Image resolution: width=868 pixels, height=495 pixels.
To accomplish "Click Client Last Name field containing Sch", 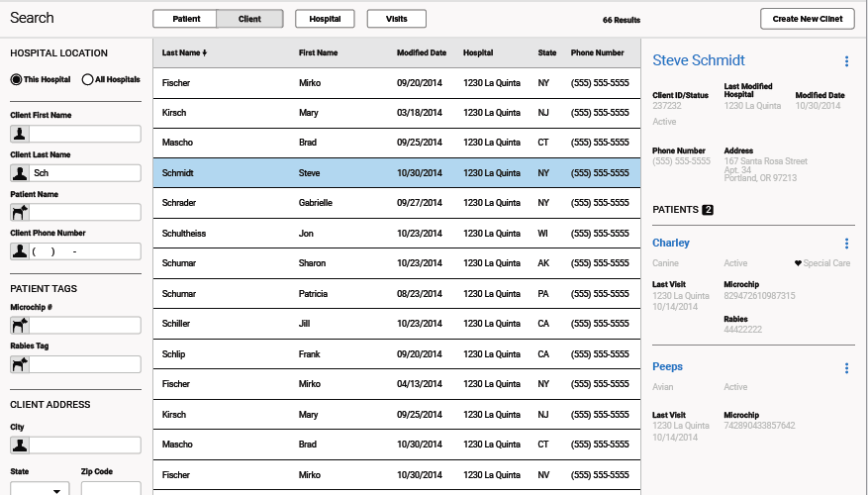I will [85, 173].
